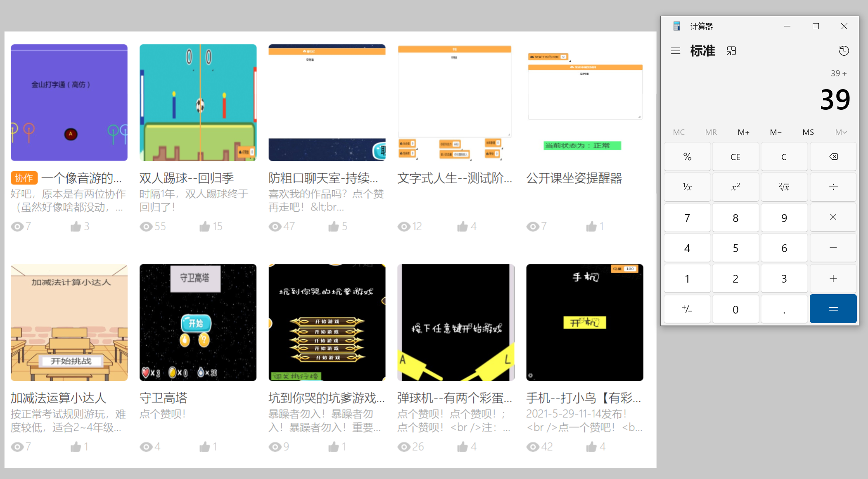The width and height of the screenshot is (868, 479).
Task: Open the 双人踢球 soccer game thumbnail
Action: tap(198, 102)
